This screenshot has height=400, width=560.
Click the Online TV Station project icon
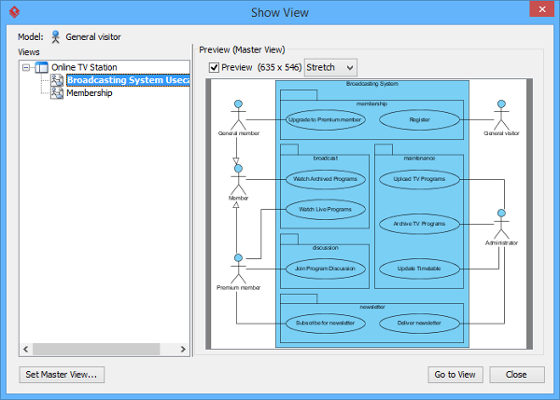point(42,67)
